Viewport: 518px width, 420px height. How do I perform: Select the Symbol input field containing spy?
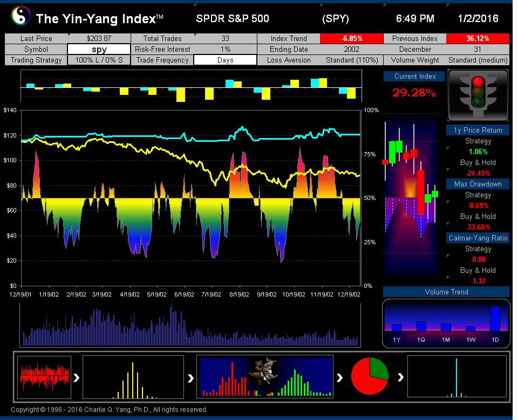tap(99, 49)
